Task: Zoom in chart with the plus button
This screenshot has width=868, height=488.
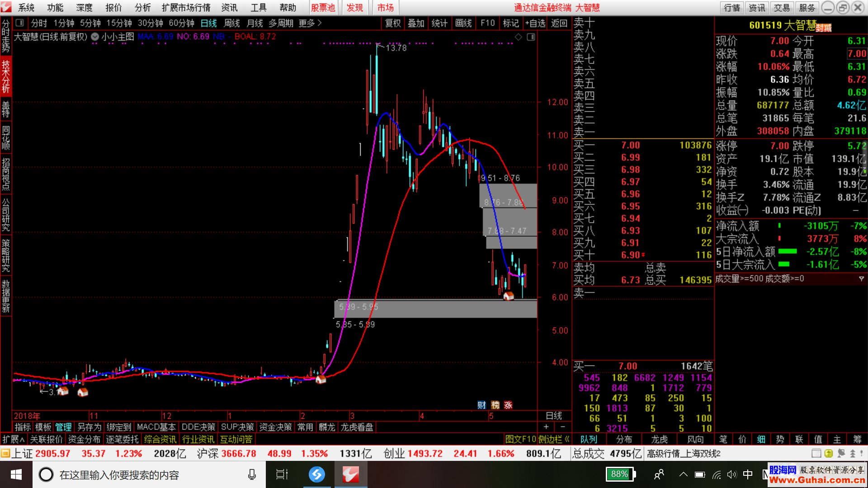Action: click(546, 427)
